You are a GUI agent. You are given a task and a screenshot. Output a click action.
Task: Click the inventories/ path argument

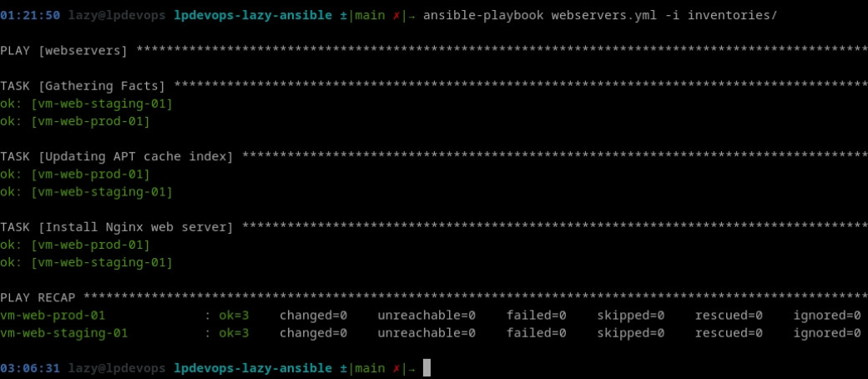(732, 16)
